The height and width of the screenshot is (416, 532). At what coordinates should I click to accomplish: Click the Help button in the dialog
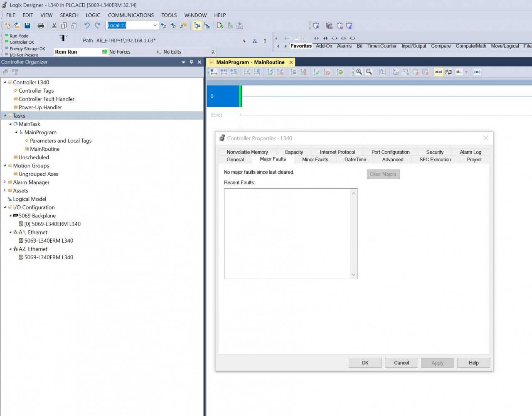pos(474,363)
